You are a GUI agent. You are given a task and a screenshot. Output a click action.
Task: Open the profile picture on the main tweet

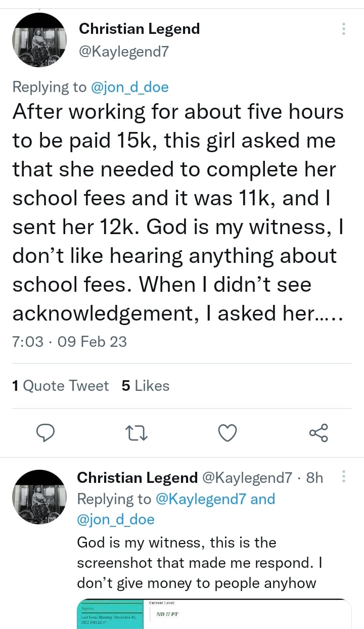39,39
